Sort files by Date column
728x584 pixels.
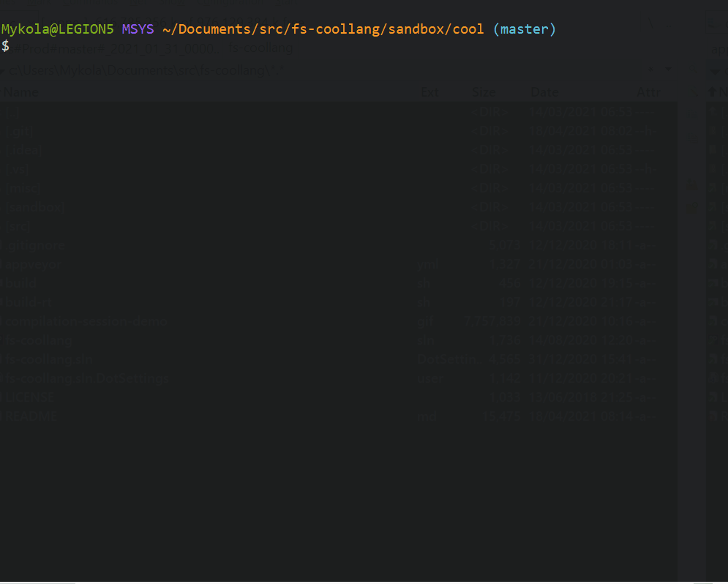[x=544, y=93]
